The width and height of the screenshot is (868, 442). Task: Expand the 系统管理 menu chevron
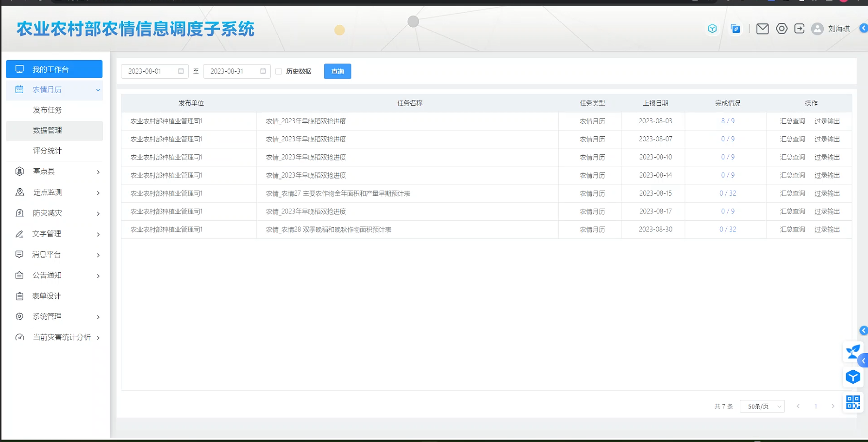98,317
